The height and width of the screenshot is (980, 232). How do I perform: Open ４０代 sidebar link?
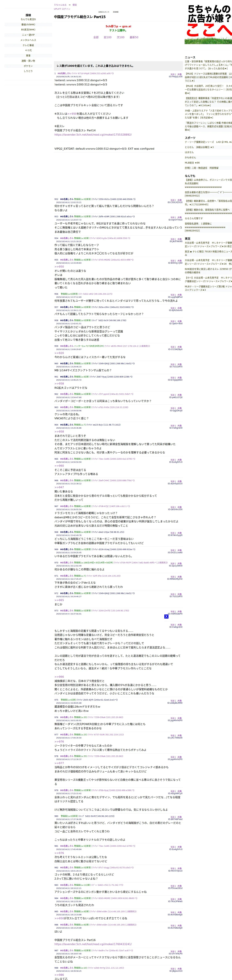[x=28, y=50]
